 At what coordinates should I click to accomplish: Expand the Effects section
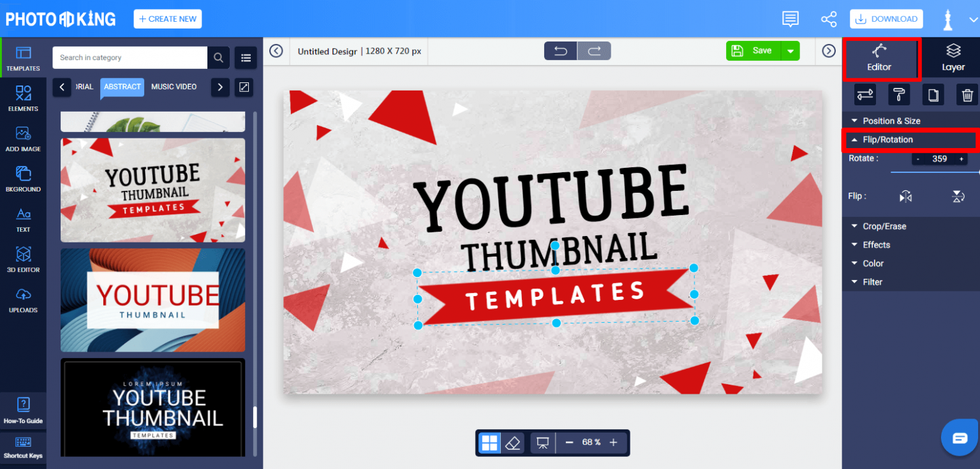[x=875, y=244]
